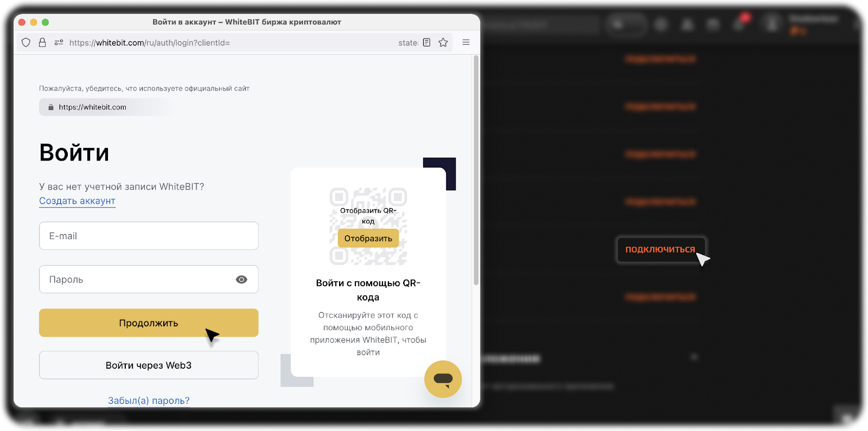Open the browser hamburger menu
The width and height of the screenshot is (868, 431).
pyautogui.click(x=466, y=42)
